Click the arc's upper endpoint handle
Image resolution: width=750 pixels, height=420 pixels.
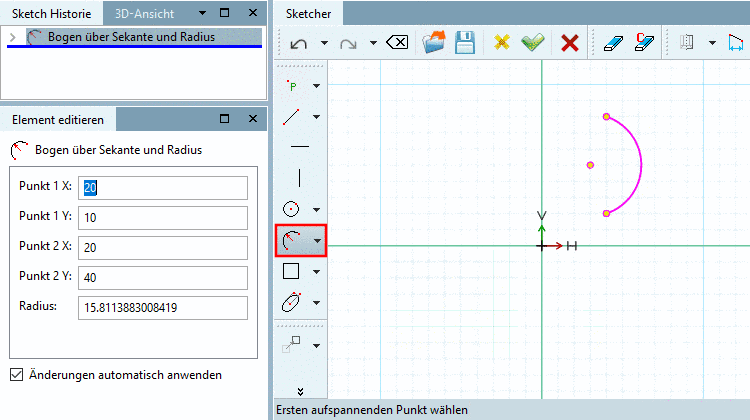point(606,117)
